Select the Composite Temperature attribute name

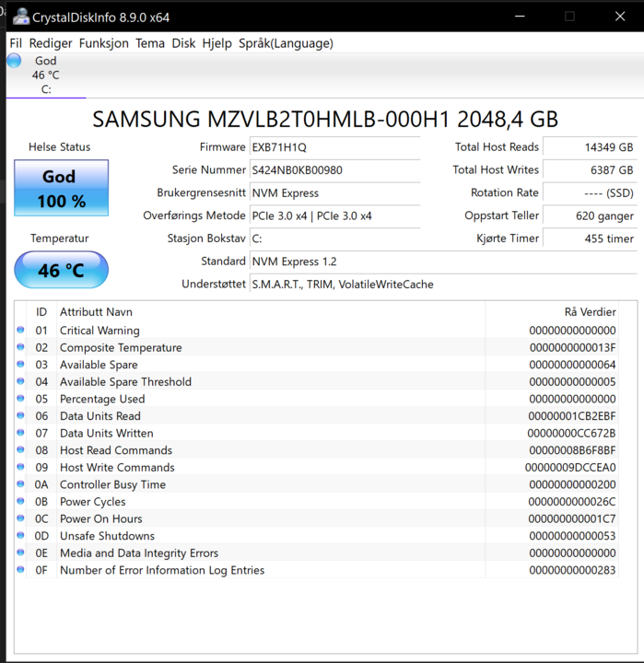(x=121, y=347)
